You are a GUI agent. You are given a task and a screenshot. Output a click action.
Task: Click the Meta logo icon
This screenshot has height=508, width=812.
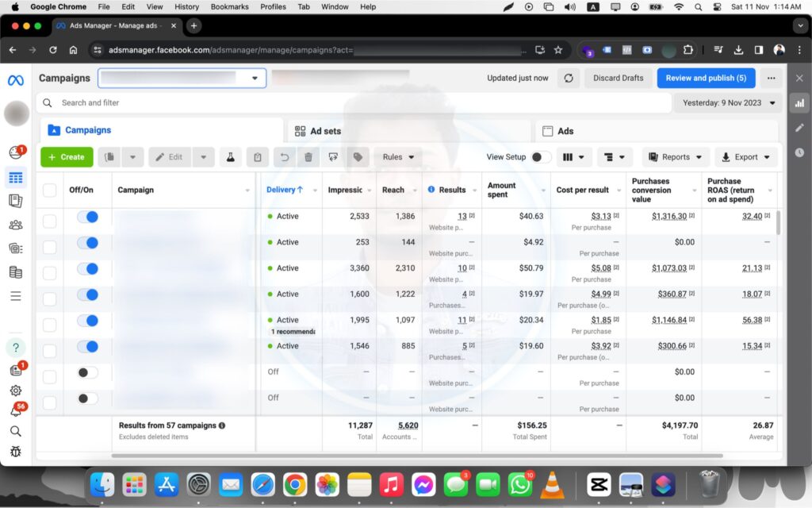coord(16,80)
